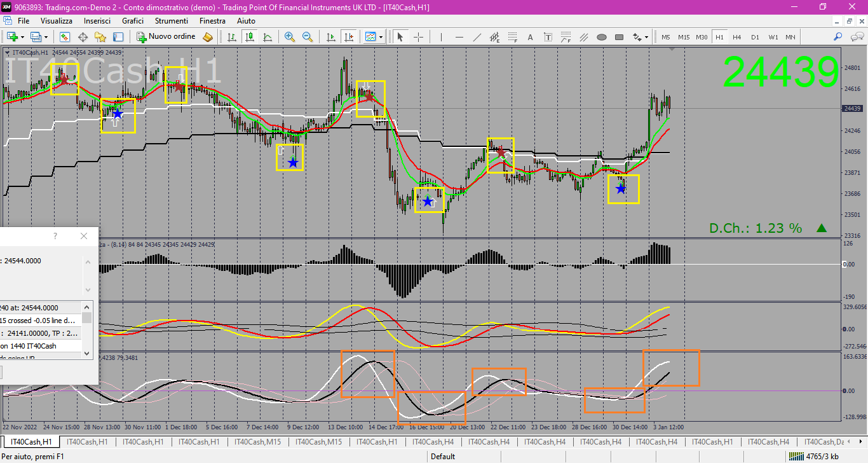Screen dimensions: 868x463
Task: Choose the trendline drawing tool
Action: pyautogui.click(x=477, y=37)
